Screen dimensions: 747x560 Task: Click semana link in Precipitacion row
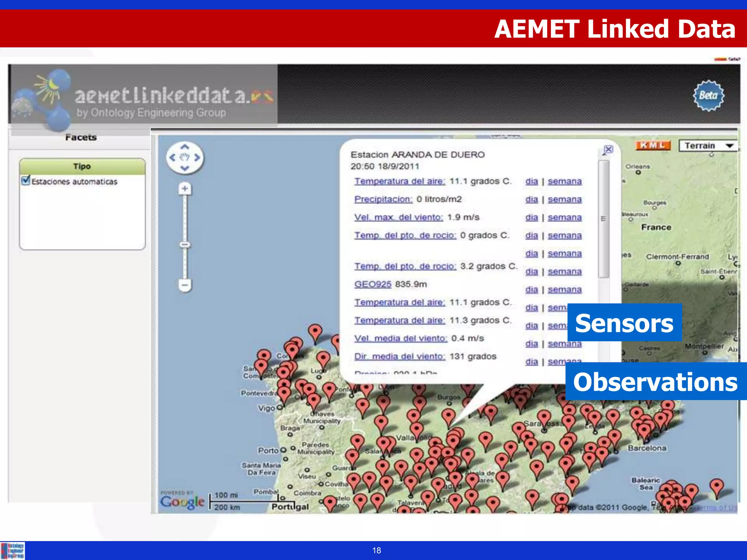pos(565,199)
